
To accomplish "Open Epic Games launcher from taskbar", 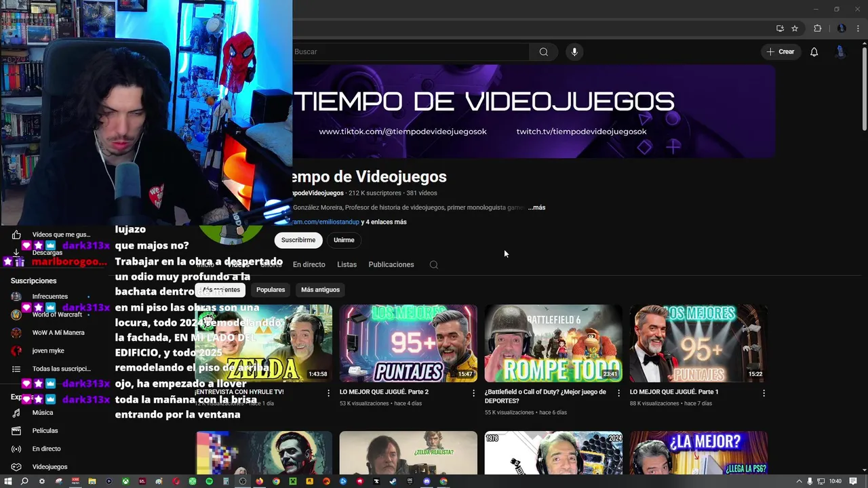I will click(410, 481).
